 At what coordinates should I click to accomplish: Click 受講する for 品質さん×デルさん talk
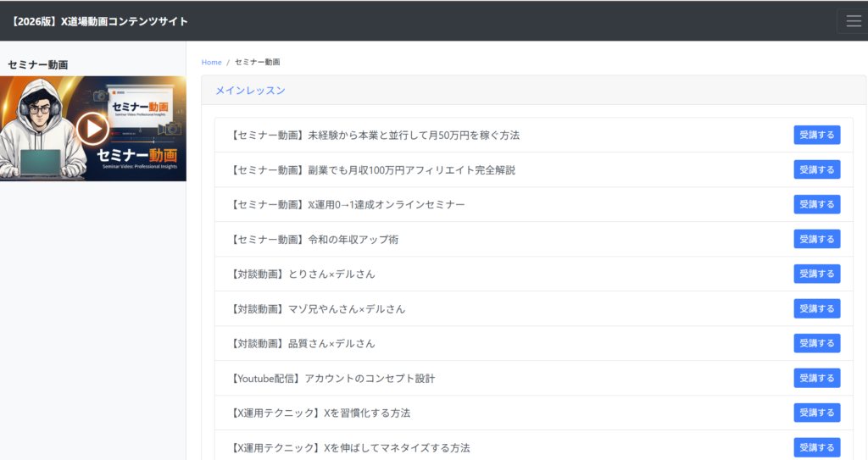[816, 343]
